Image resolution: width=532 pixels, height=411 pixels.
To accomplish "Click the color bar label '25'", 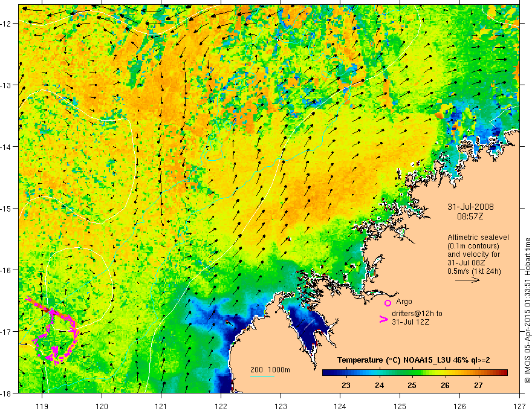I will [412, 386].
